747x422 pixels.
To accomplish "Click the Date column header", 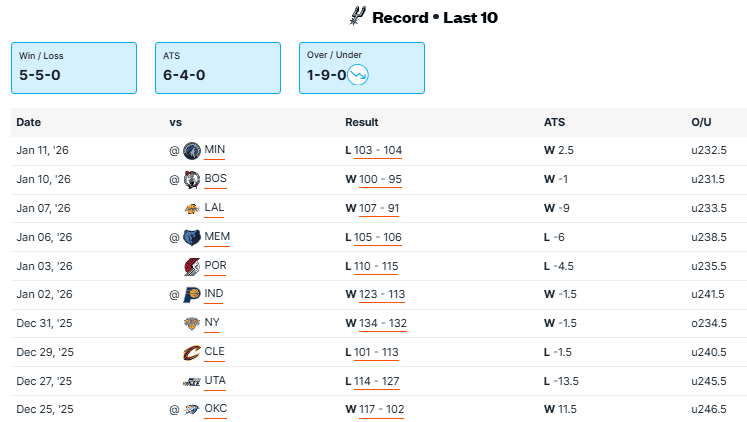I will [29, 122].
